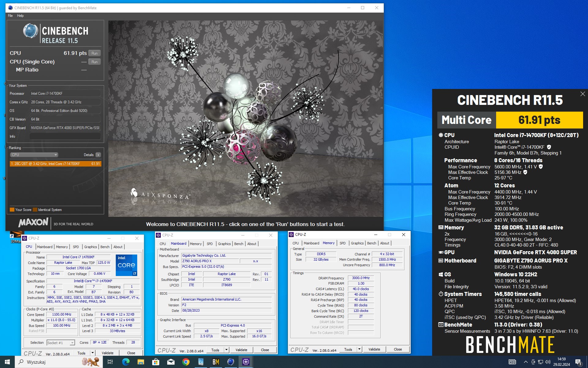Click Validate in the CPU-Z Memory window
This screenshot has width=588, height=368.
tap(374, 349)
